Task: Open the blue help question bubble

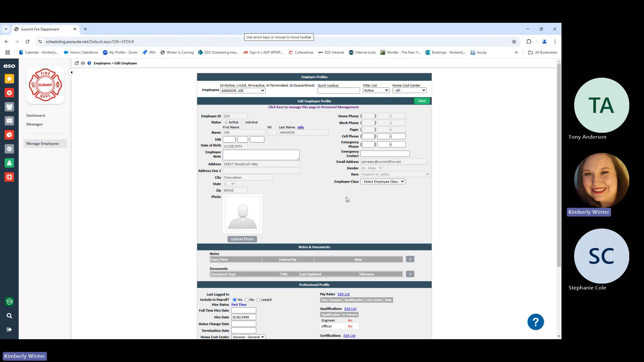Action: coord(535,322)
